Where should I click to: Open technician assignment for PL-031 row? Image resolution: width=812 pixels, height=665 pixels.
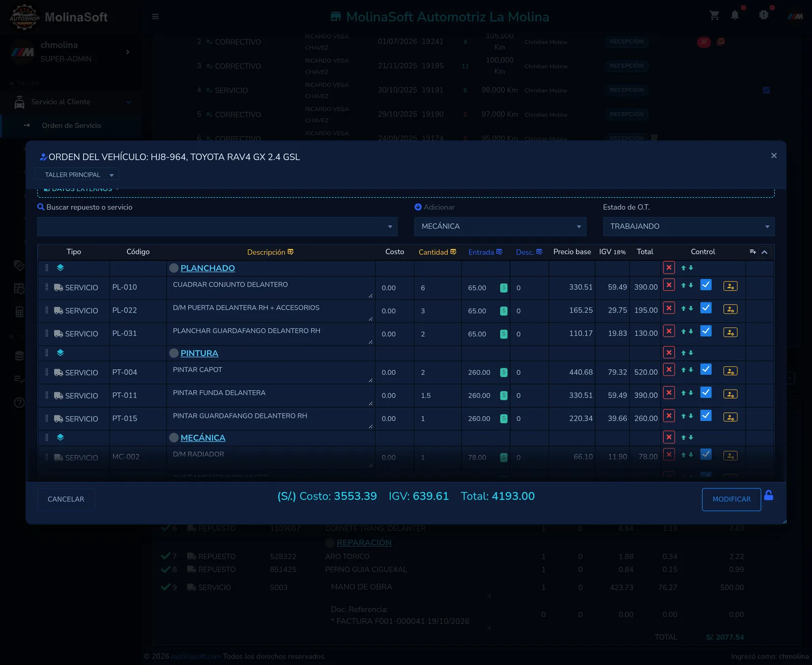point(730,332)
